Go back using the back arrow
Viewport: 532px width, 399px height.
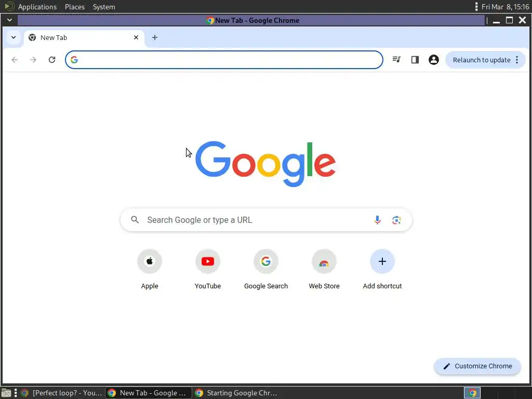click(x=14, y=60)
